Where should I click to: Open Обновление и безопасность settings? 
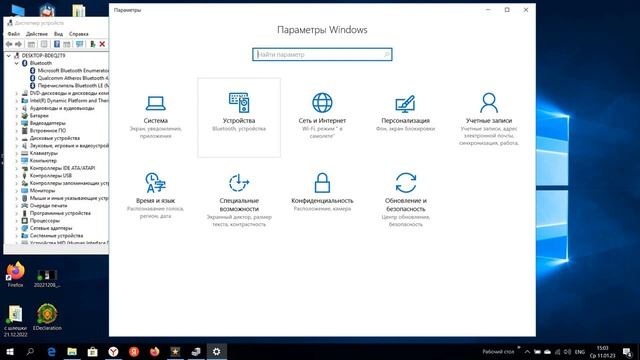click(x=405, y=199)
